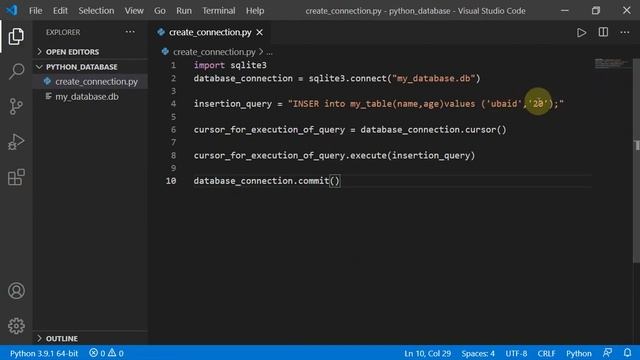
Task: Open the Go menu
Action: (x=160, y=11)
